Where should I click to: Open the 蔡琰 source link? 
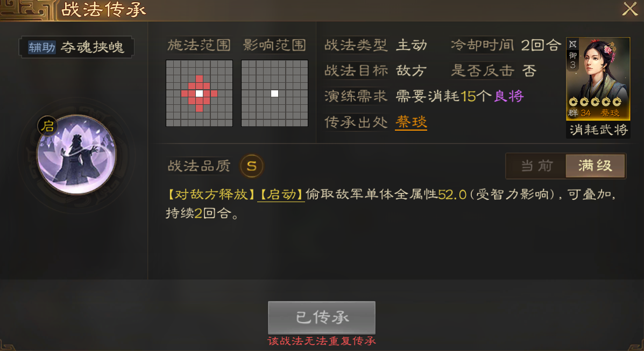(411, 122)
